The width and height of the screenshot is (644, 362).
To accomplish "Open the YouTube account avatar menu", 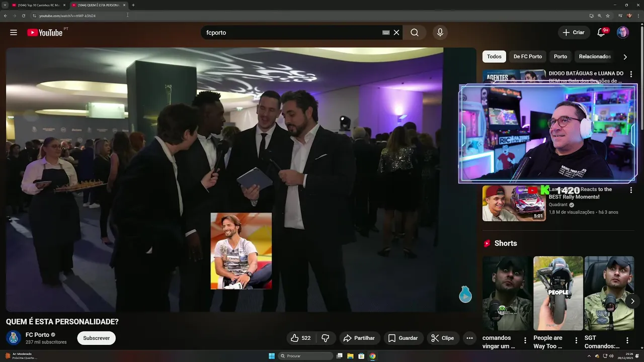I will point(623,33).
